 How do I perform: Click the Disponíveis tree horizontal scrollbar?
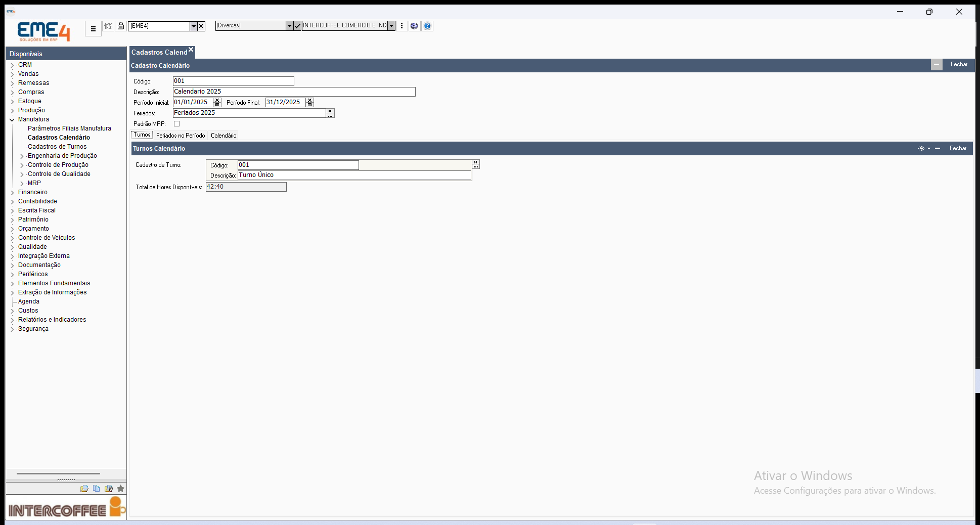coord(58,474)
